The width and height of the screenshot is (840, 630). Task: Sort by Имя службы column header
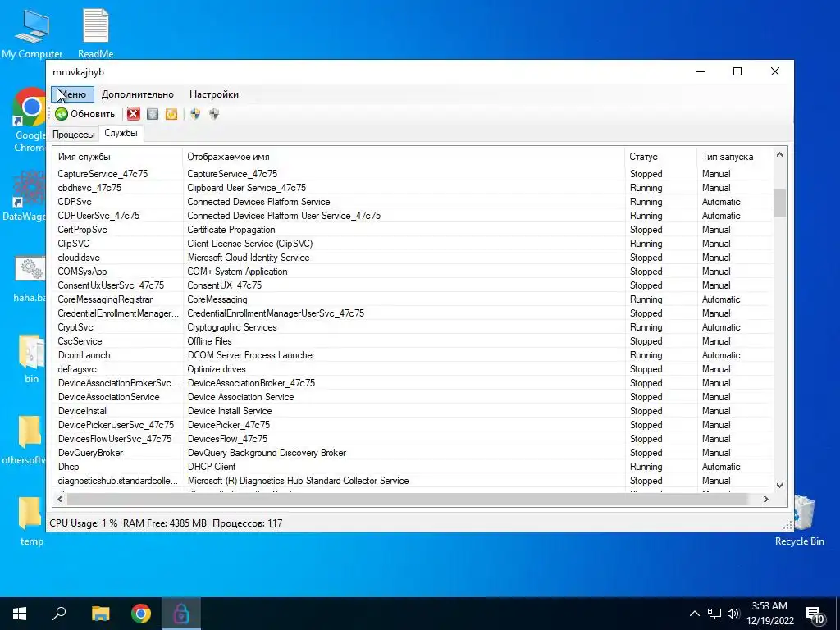[x=117, y=157]
